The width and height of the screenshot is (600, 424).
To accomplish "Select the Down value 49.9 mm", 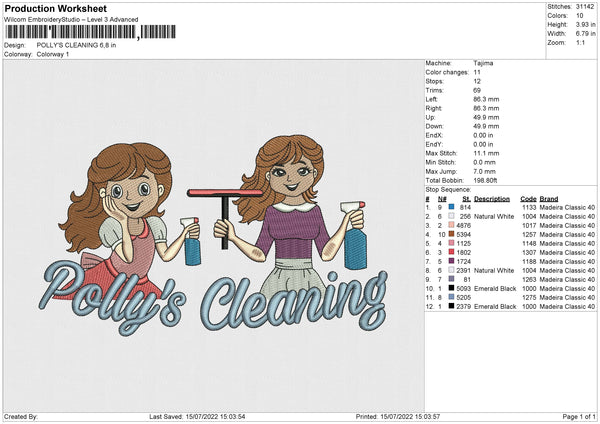I will pyautogui.click(x=486, y=126).
